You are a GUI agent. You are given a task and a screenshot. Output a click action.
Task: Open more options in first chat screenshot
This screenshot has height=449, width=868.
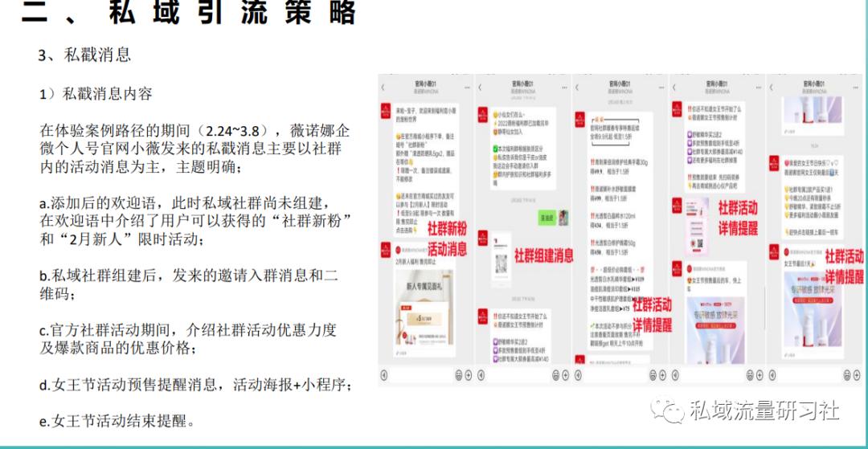click(468, 88)
